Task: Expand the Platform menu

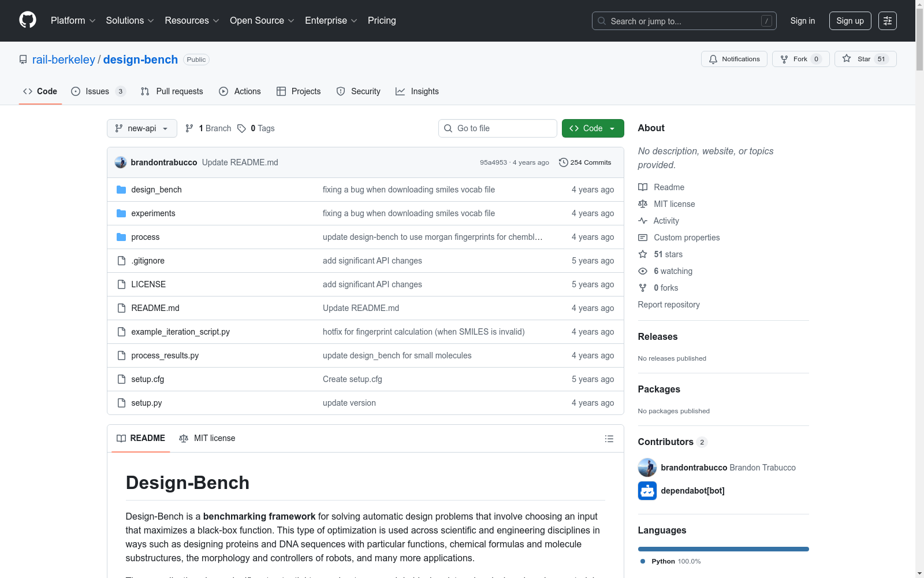Action: tap(73, 21)
